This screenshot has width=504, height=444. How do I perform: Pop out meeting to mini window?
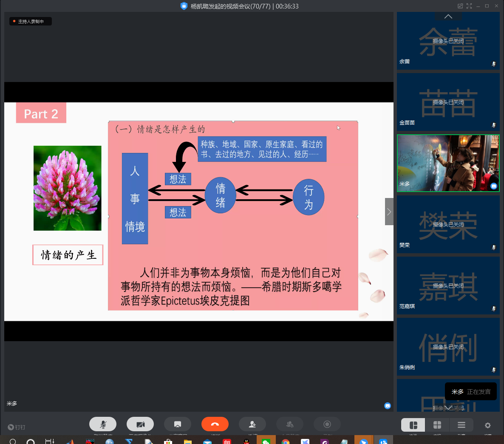pos(460,6)
